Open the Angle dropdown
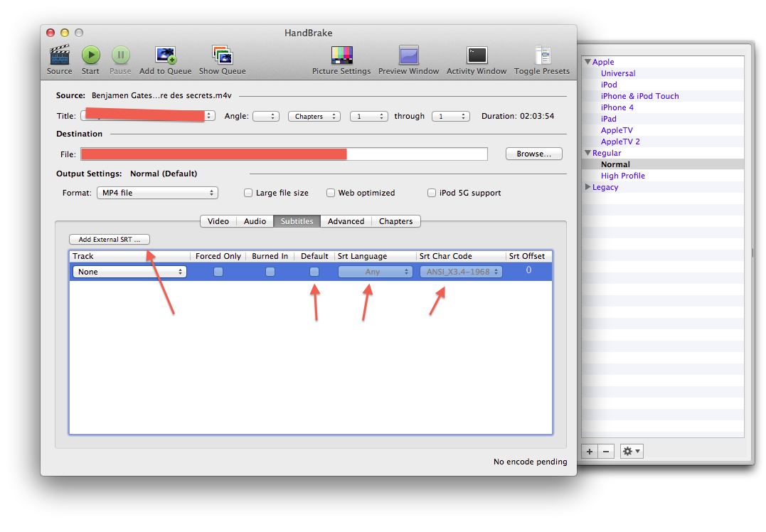The width and height of the screenshot is (766, 532). (266, 116)
